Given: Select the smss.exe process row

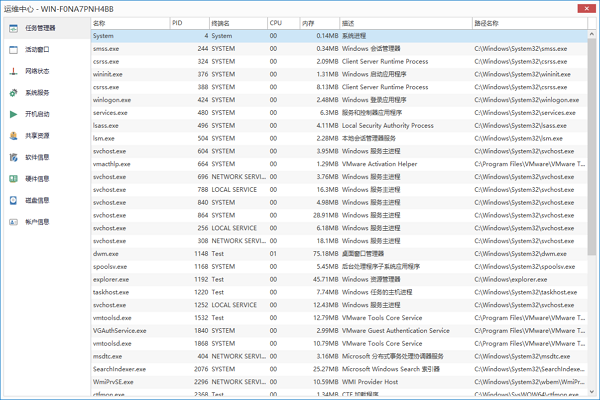Looking at the screenshot, I should pos(339,49).
